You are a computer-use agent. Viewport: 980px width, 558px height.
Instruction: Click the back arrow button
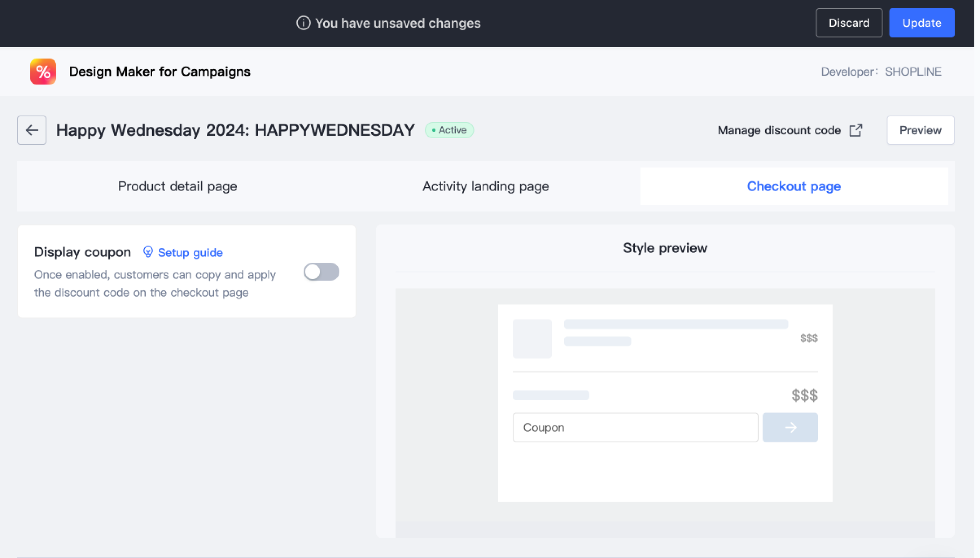pyautogui.click(x=32, y=130)
